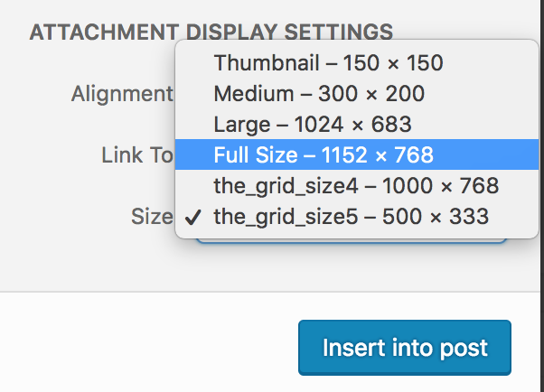Screen dimensions: 544x392
Task: Pick Large – 1024 × 683 option
Action: pos(313,125)
